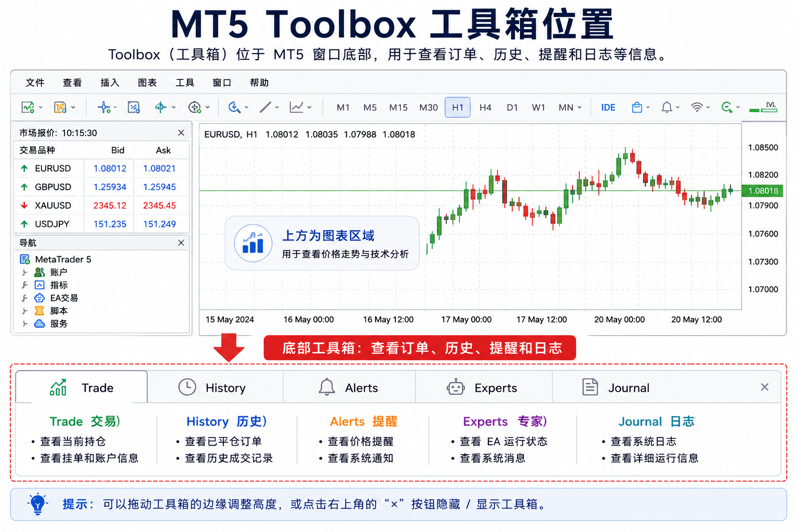Select the diagonal trendline drawing tool

[x=265, y=108]
